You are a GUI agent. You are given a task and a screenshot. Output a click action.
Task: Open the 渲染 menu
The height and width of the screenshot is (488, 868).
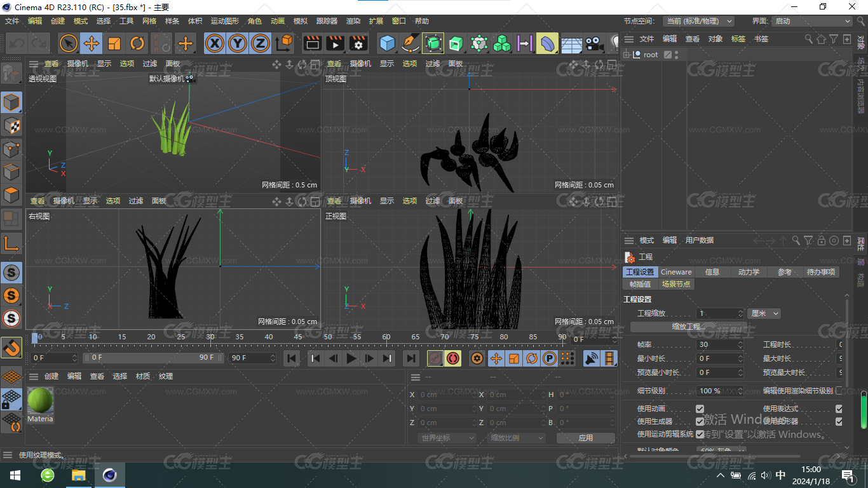353,21
